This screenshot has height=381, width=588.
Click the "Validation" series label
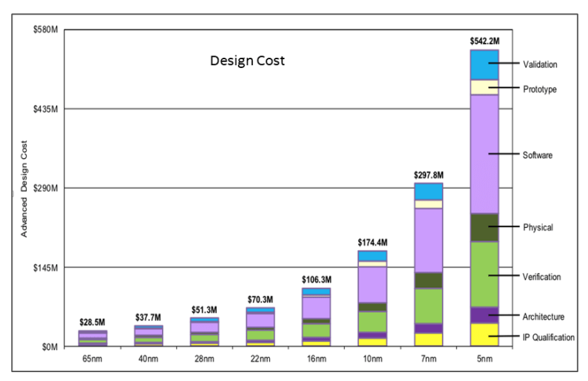(540, 64)
